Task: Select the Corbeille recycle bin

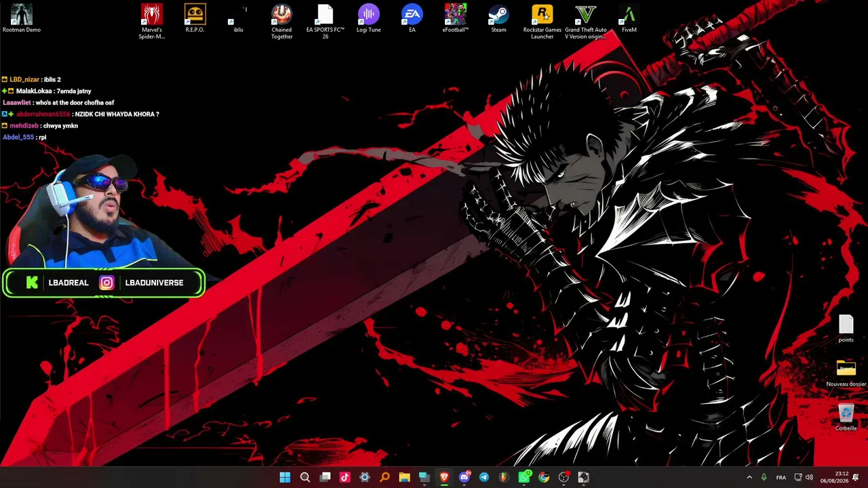Action: (846, 417)
